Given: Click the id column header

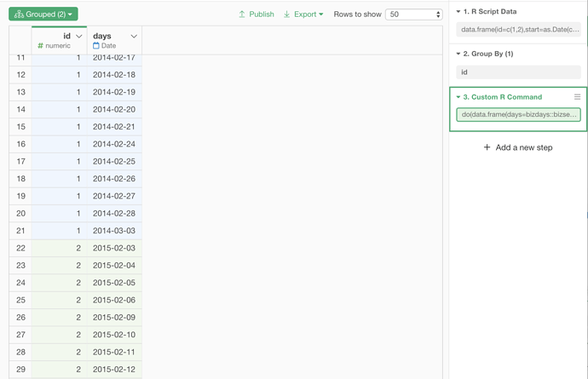Looking at the screenshot, I should 60,41.
